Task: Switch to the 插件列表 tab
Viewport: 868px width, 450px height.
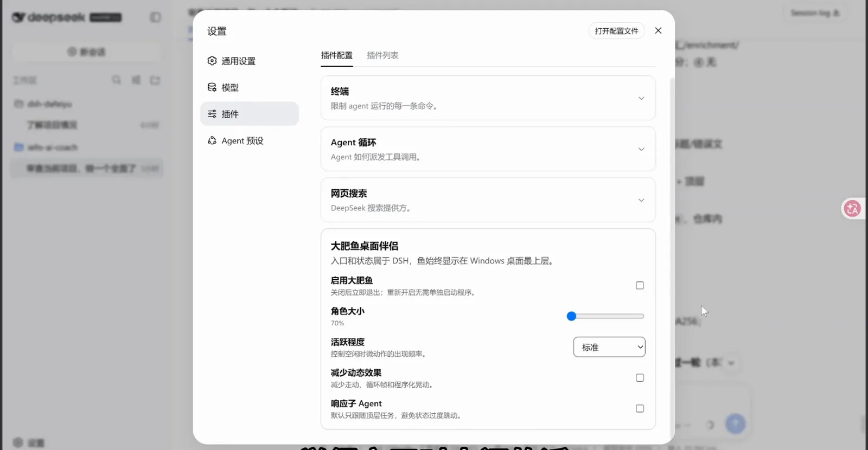Action: pos(382,55)
